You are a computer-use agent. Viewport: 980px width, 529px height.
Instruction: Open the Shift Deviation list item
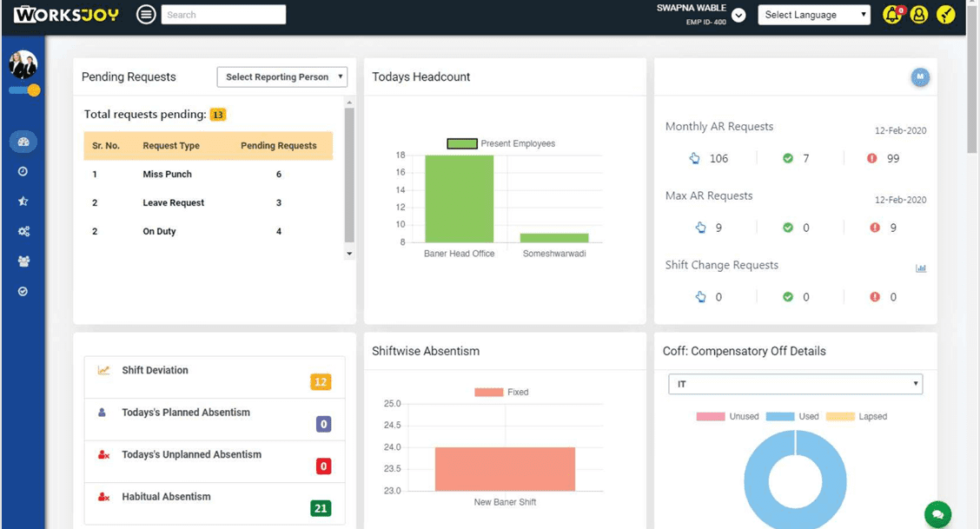coord(214,377)
